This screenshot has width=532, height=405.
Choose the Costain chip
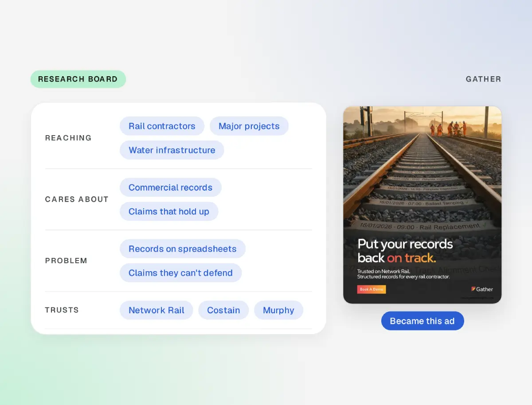223,310
